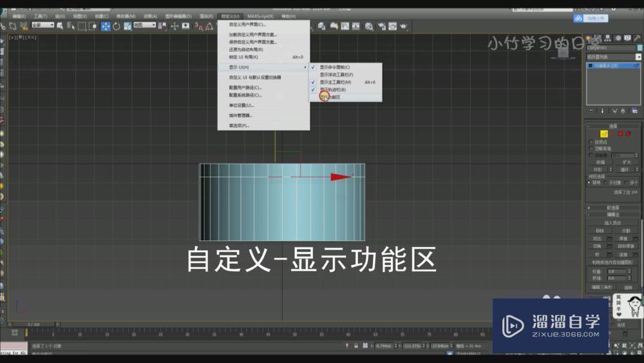Click the Use Pivot Point Center icon

pyautogui.click(x=163, y=26)
